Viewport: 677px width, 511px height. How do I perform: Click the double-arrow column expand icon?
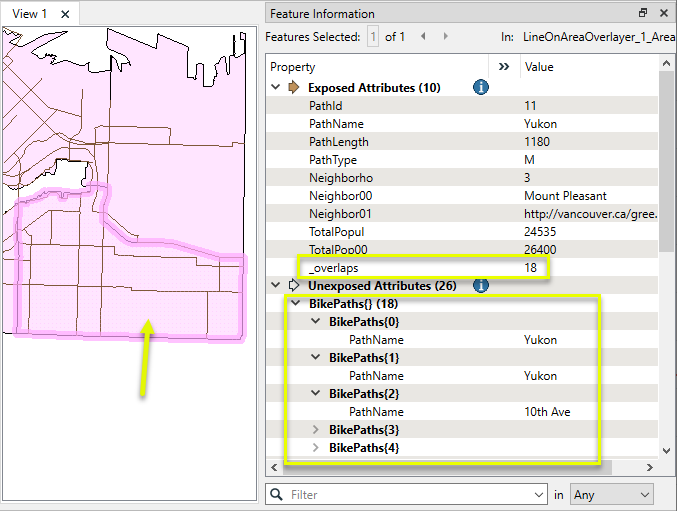(504, 67)
